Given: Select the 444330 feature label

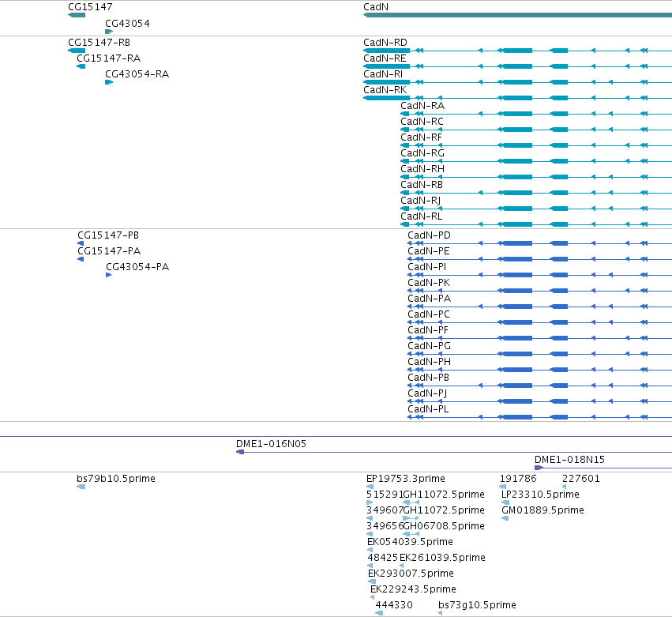Looking at the screenshot, I should (394, 605).
